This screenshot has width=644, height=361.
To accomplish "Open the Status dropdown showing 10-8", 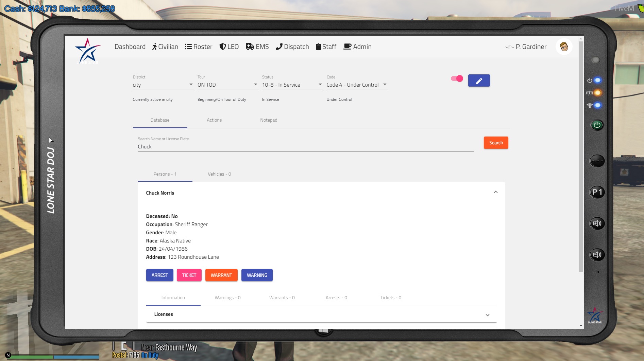I will [x=291, y=85].
